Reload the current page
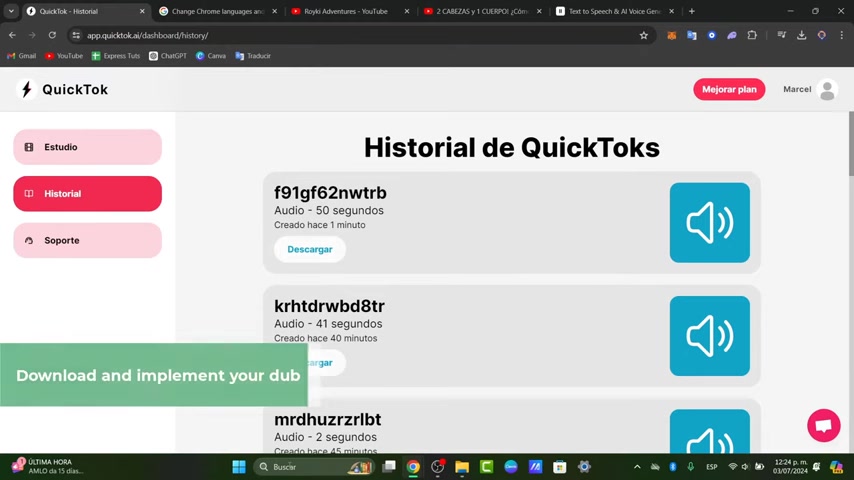 click(52, 35)
